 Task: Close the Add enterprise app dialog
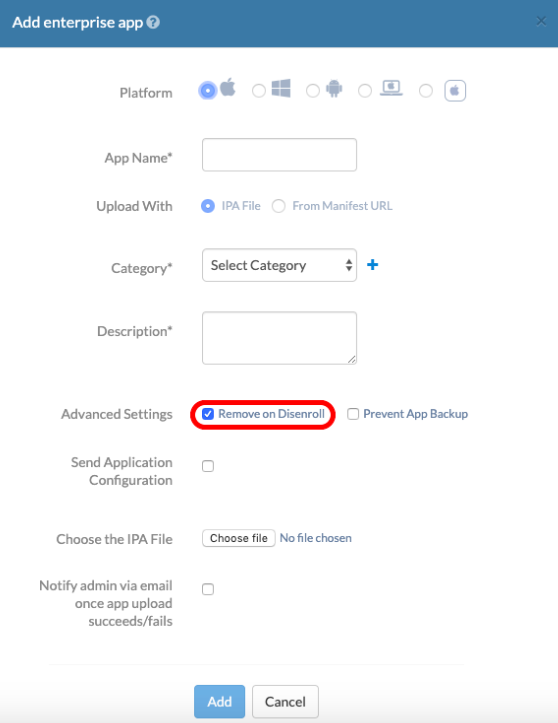[x=541, y=21]
